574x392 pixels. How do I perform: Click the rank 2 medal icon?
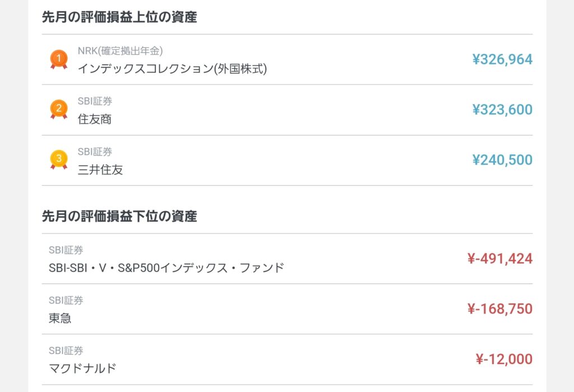click(58, 109)
